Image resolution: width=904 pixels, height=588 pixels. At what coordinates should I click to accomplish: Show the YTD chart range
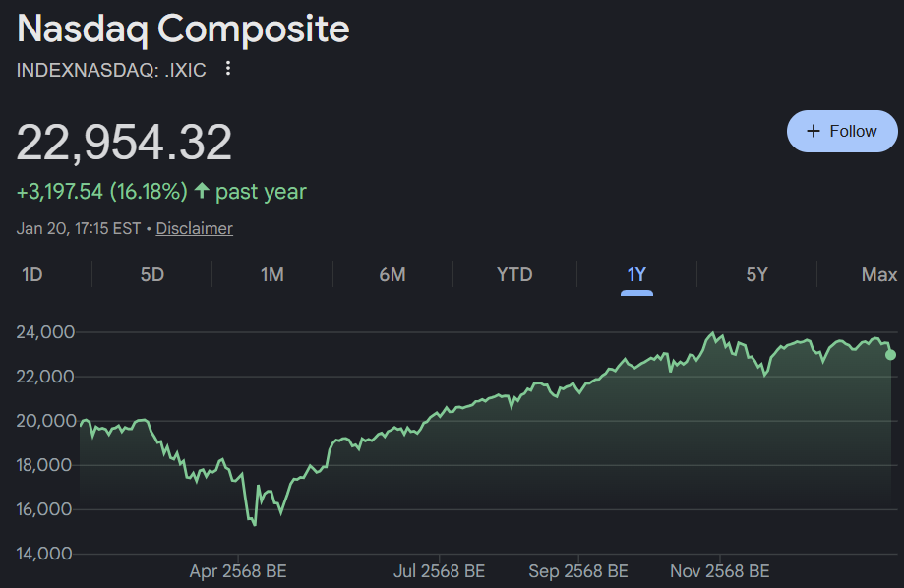[x=514, y=275]
